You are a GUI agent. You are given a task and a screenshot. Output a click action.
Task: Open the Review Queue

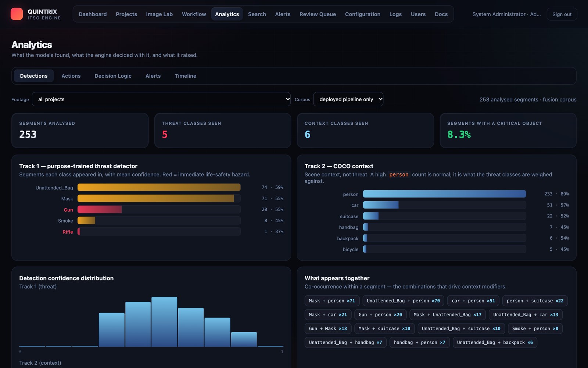point(318,14)
